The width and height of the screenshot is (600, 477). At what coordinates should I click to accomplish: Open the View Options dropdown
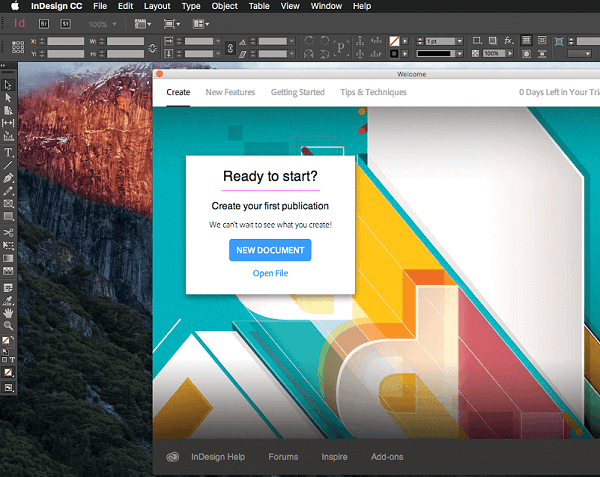[x=143, y=24]
